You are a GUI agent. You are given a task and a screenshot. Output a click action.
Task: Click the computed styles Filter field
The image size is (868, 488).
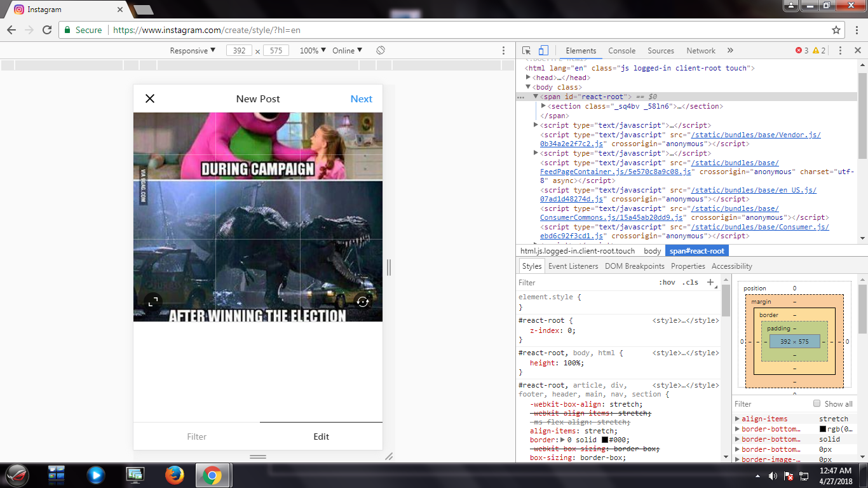[770, 403]
